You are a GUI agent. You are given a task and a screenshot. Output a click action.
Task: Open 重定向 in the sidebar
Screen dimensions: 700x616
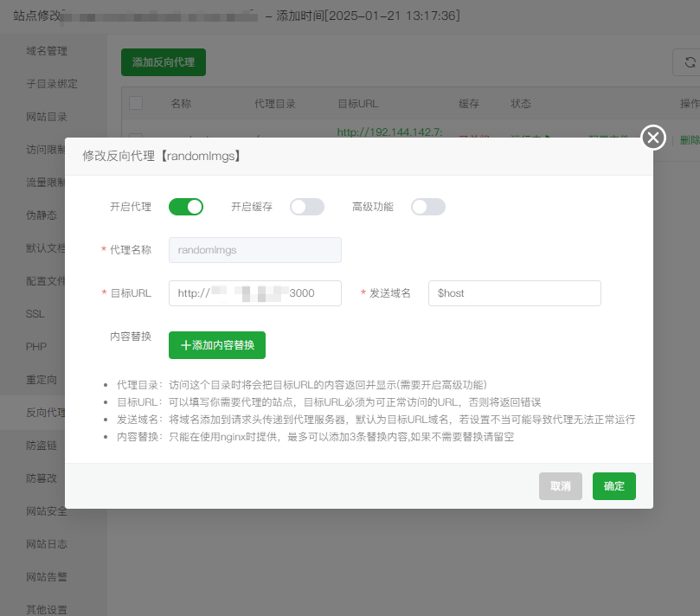(x=42, y=380)
